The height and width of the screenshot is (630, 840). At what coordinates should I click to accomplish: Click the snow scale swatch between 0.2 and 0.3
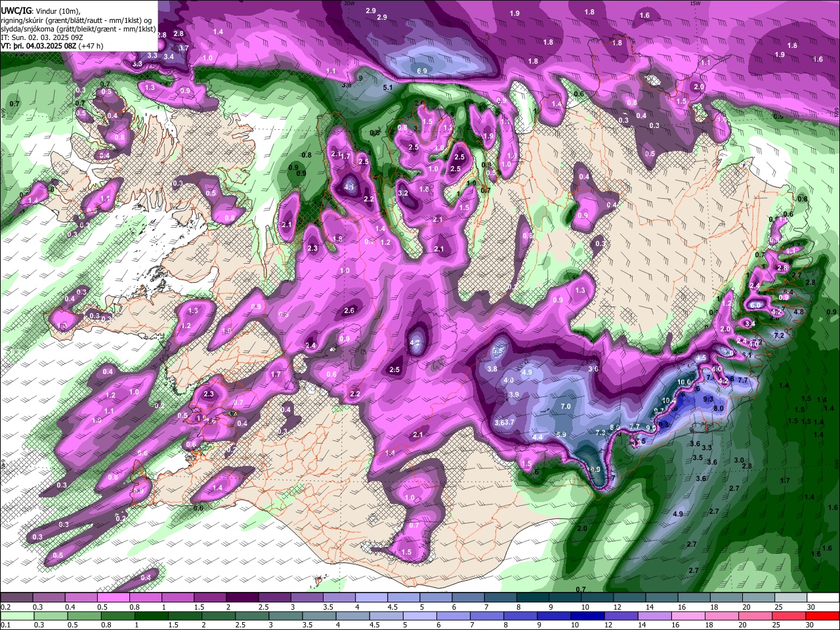coord(16,598)
